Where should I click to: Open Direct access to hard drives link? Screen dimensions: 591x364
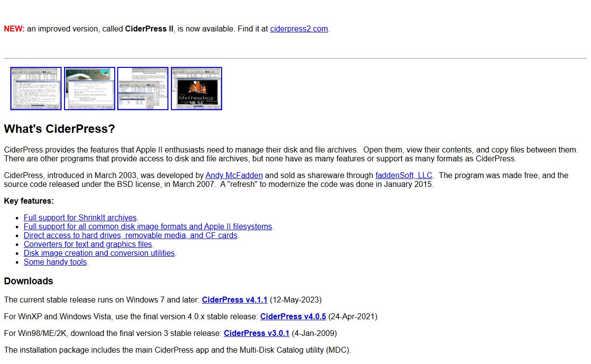[131, 235]
